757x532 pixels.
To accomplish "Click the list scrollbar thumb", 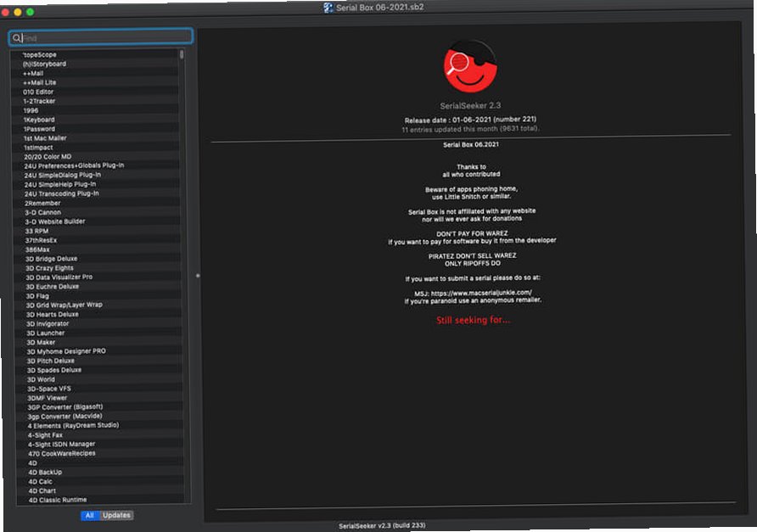I will pyautogui.click(x=182, y=54).
